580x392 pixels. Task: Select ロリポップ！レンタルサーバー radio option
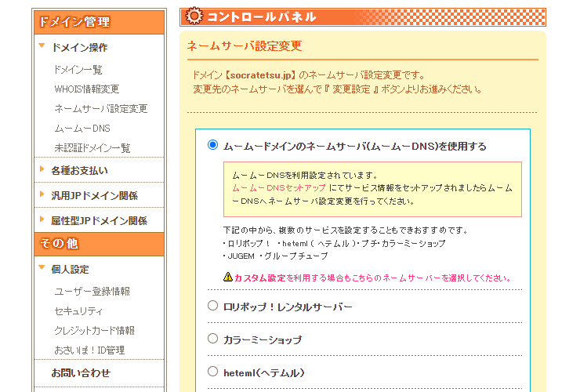click(x=212, y=306)
